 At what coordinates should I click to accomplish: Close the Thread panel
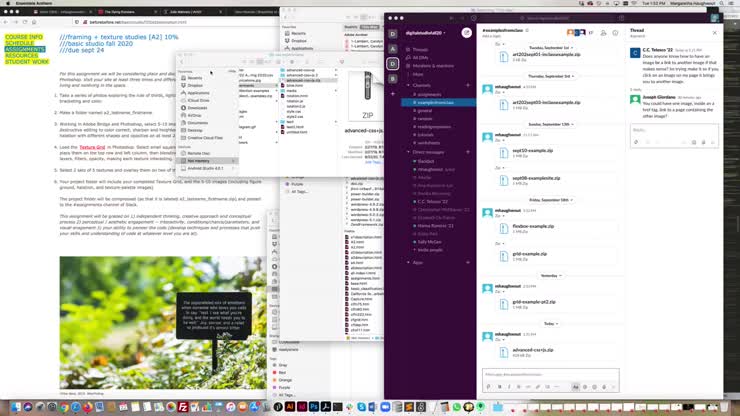[714, 32]
